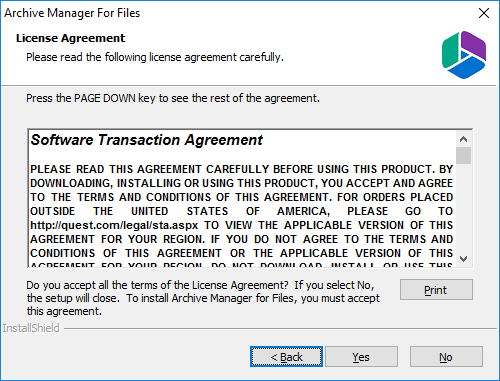Image resolution: width=500 pixels, height=381 pixels.
Task: Click the PAGE DOWN key instruction text
Action: click(173, 98)
